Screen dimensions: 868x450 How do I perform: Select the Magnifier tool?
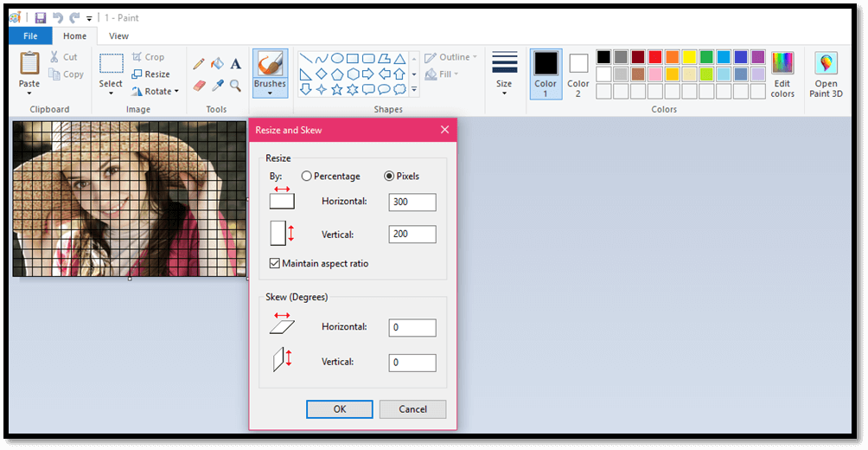coord(235,86)
